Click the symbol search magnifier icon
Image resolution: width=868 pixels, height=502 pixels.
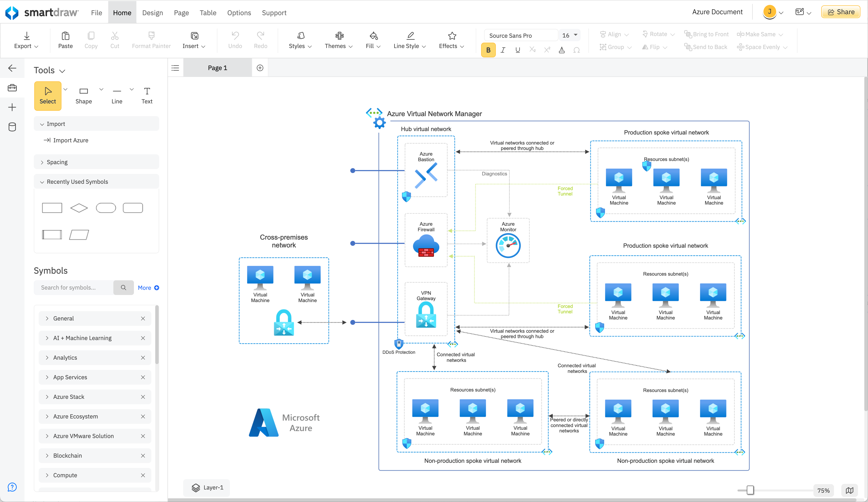point(123,287)
